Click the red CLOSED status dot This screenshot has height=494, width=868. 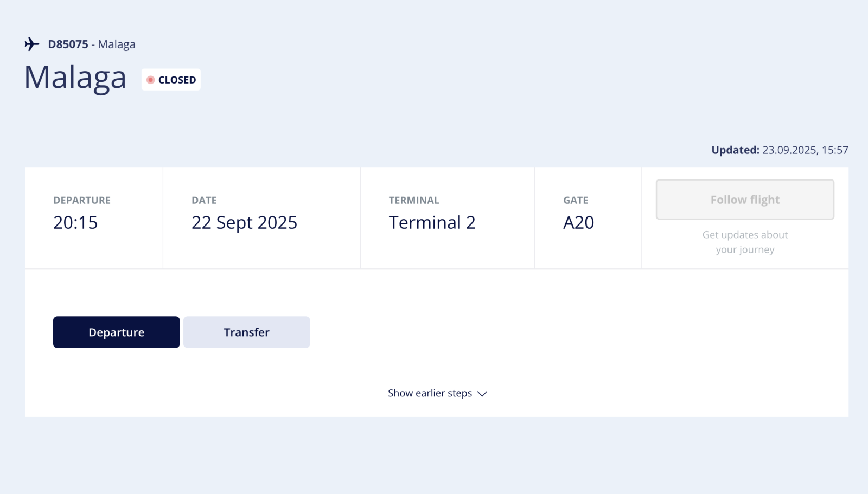tap(151, 80)
